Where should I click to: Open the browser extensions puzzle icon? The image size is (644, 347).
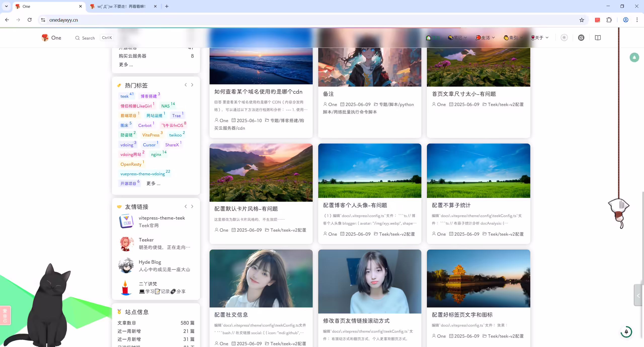coord(609,20)
